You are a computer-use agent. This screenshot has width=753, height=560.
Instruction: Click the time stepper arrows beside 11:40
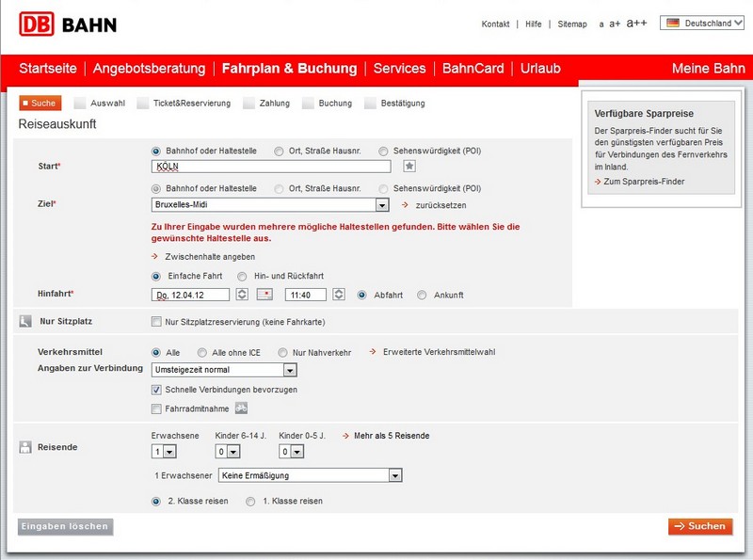click(x=339, y=295)
